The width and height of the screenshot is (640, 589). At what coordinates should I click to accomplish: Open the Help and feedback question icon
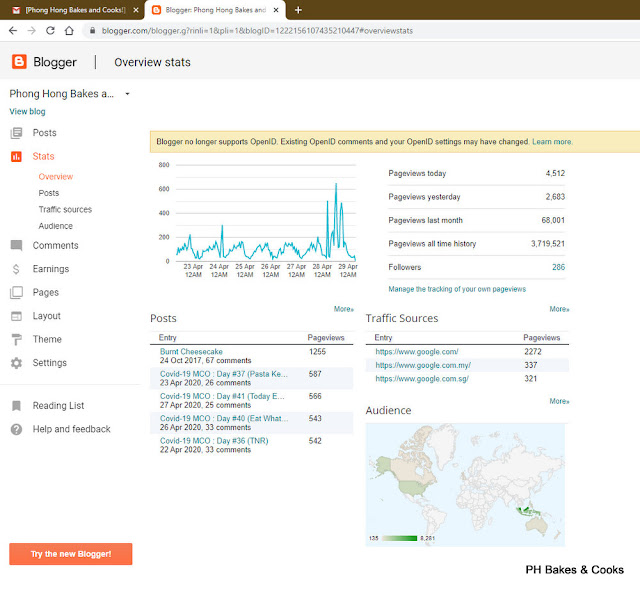point(16,429)
